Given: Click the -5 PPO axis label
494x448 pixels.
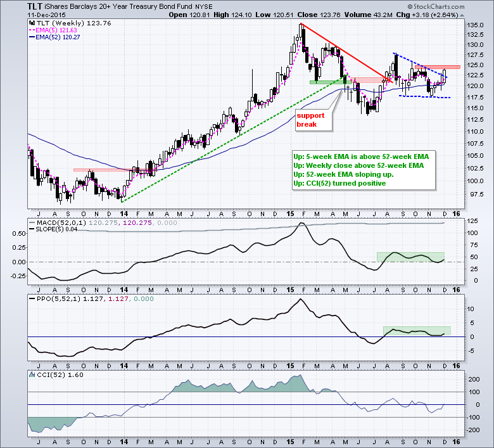Looking at the screenshot, I should [471, 351].
